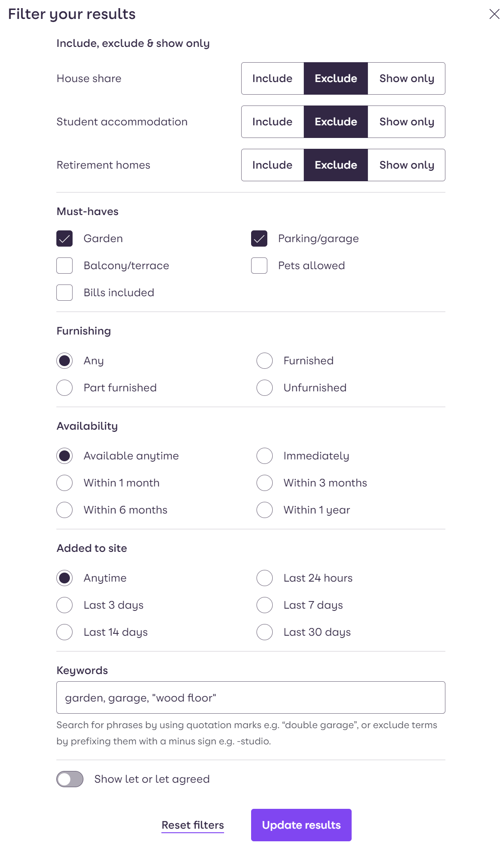504x844 pixels.
Task: Uncheck the Garden must-have
Action: point(64,239)
